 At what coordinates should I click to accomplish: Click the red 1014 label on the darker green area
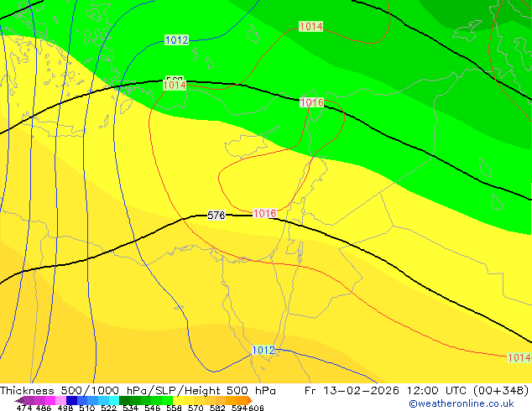pos(310,26)
